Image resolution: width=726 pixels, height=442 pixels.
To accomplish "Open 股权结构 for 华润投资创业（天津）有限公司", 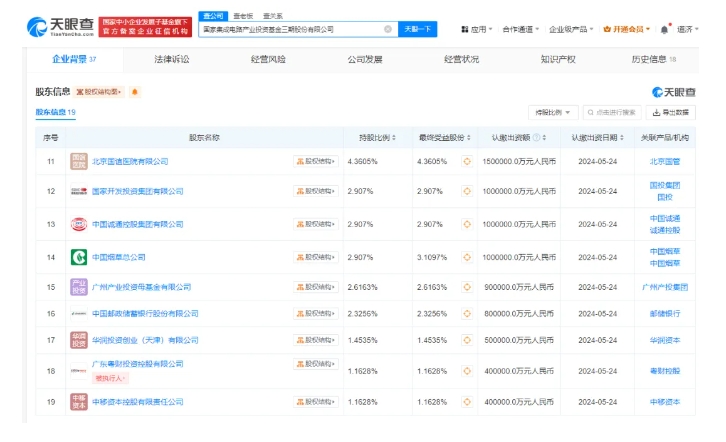I will click(x=316, y=340).
